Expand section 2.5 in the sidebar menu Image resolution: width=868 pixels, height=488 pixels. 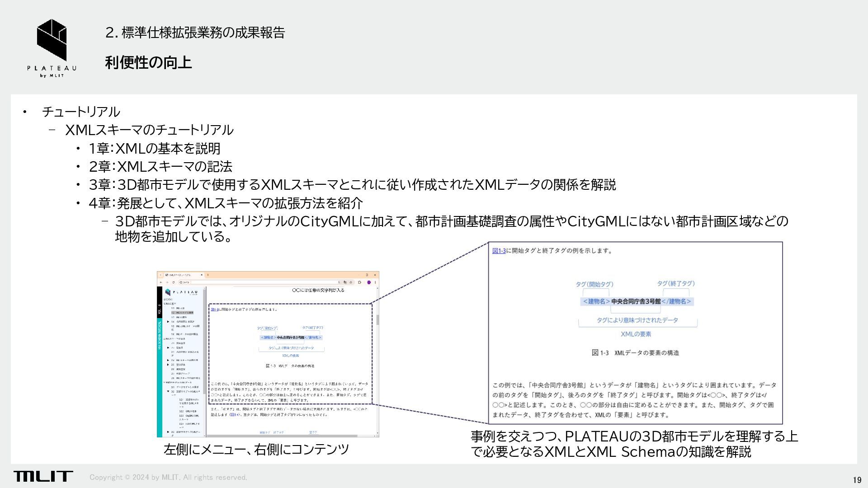click(x=168, y=365)
